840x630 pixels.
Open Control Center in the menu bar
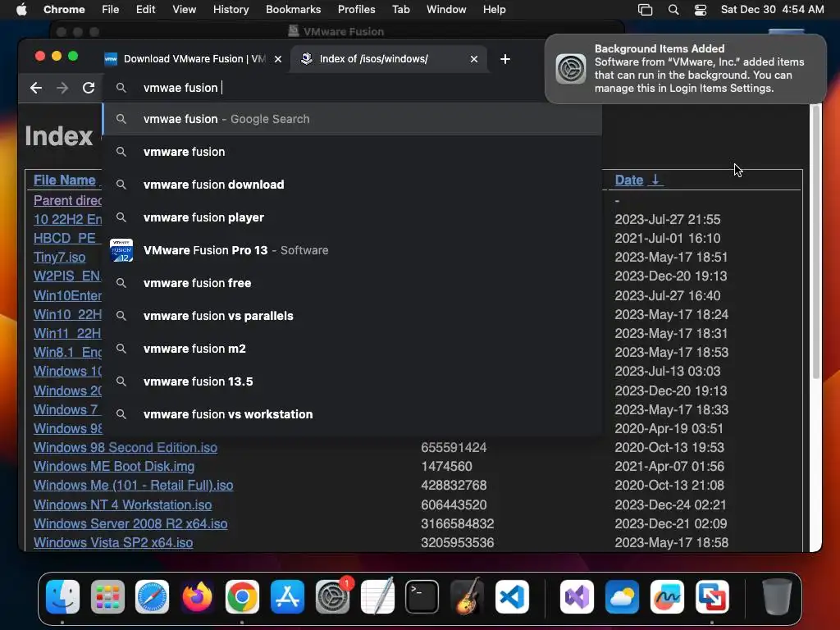[x=701, y=10]
